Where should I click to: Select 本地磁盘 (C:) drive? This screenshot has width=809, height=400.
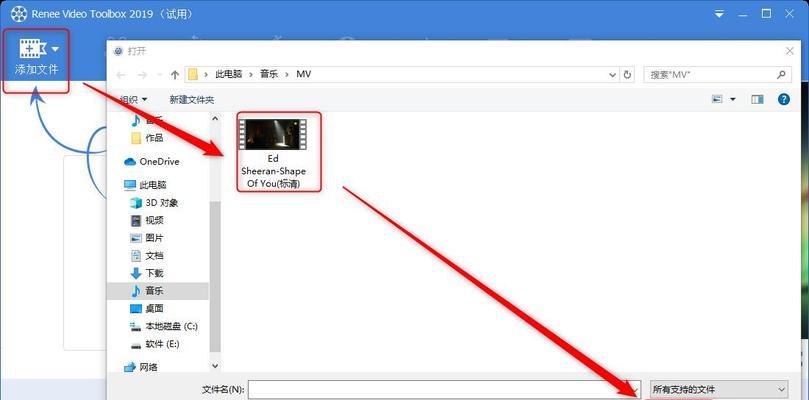[172, 326]
